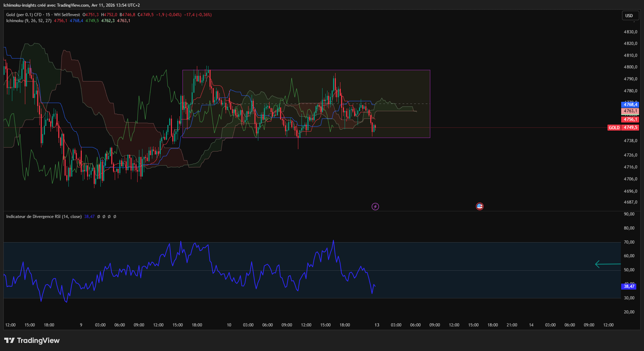Click the blue 4768,4 value in Ichimoku legend

pos(76,21)
